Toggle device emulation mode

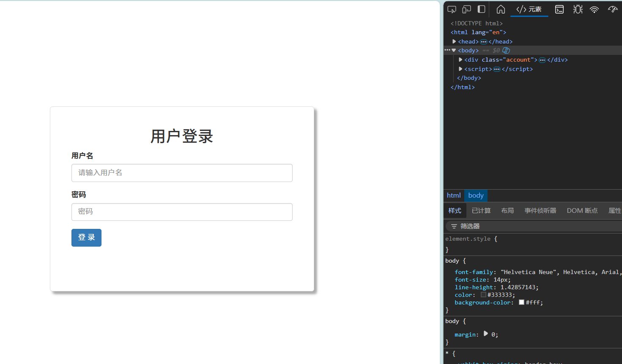466,9
